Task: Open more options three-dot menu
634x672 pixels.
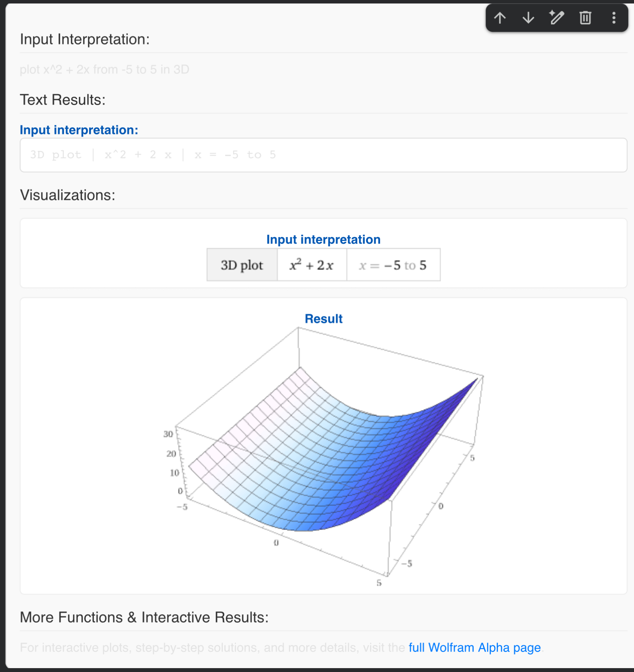Action: coord(614,18)
